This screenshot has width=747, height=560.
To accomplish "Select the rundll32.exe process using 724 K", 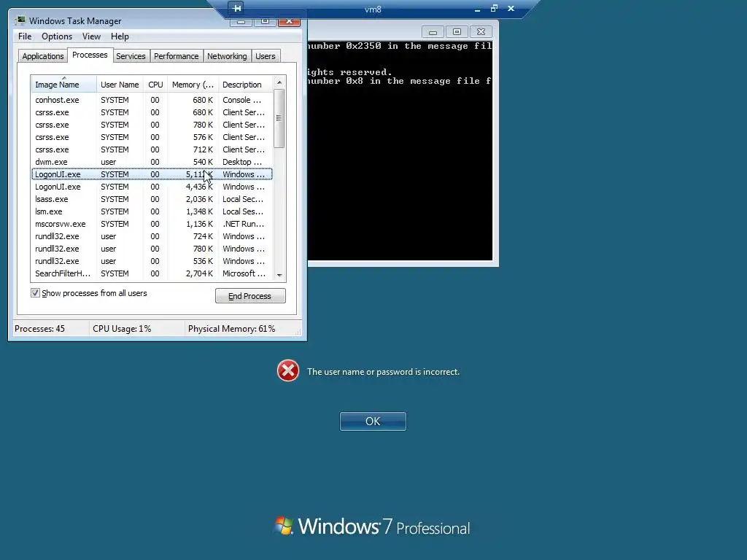I will click(x=152, y=236).
